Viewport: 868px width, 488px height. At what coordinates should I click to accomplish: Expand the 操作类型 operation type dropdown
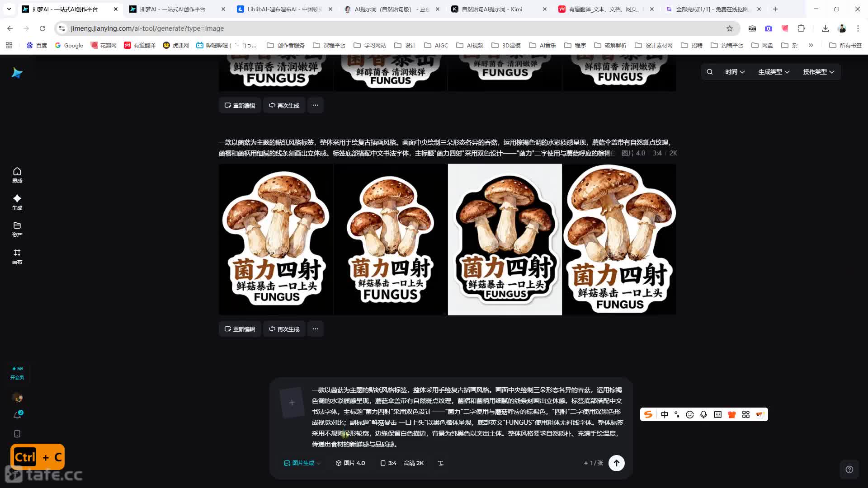[x=818, y=72]
